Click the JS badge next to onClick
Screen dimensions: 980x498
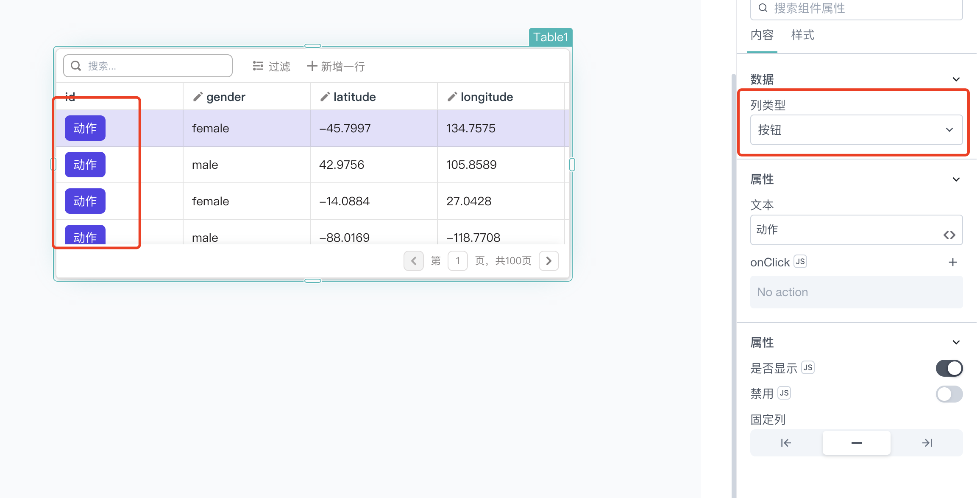tap(800, 261)
